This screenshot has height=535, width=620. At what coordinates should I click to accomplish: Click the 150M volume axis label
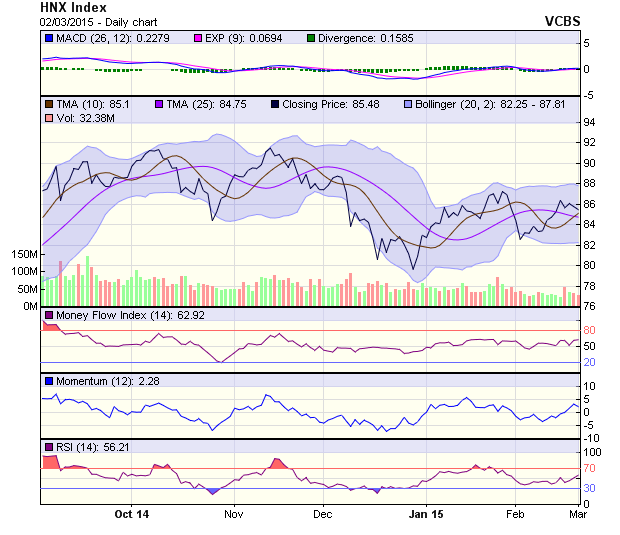[22, 255]
